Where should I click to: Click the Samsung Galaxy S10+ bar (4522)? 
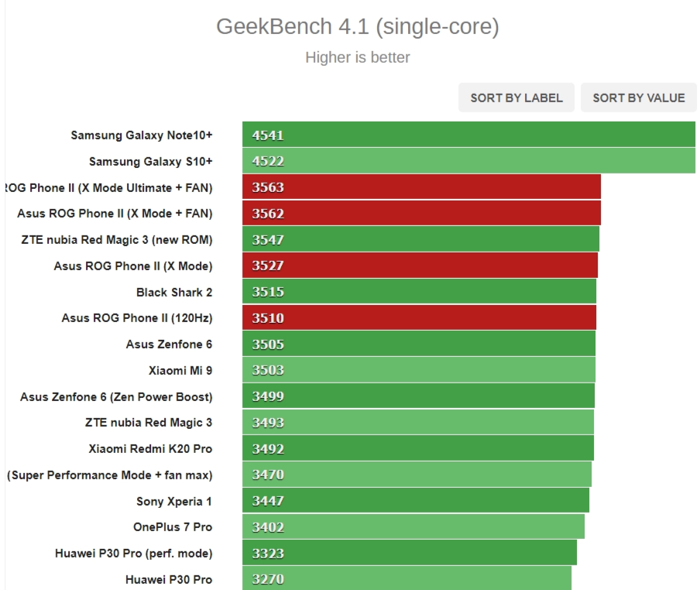coord(468,161)
